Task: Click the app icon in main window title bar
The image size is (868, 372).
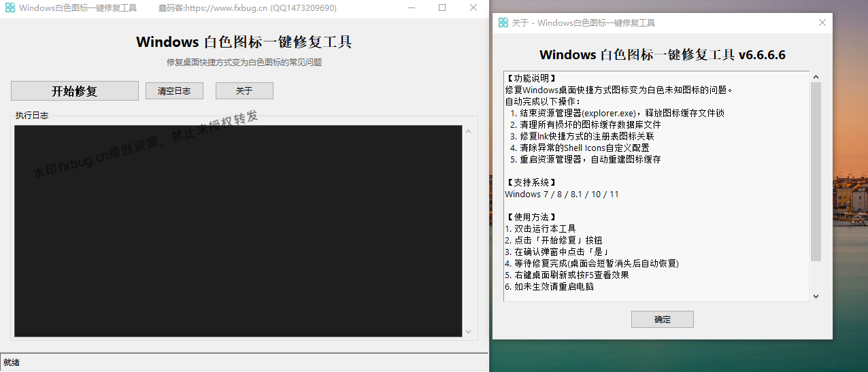Action: click(10, 8)
